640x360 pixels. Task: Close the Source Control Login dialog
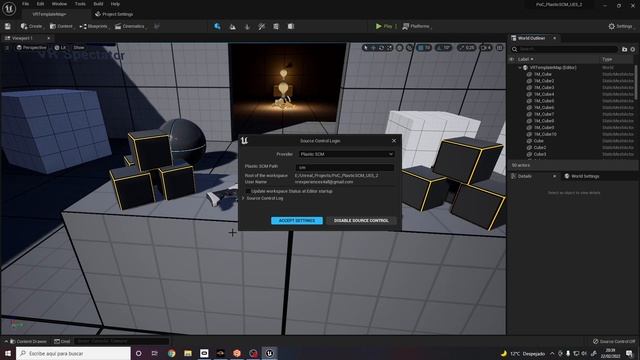[394, 141]
